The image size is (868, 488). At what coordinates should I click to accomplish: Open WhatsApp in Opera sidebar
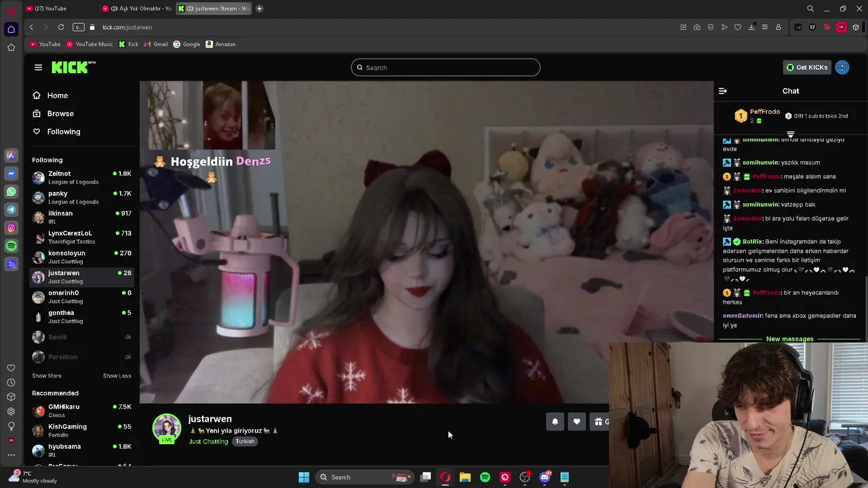[x=11, y=192]
